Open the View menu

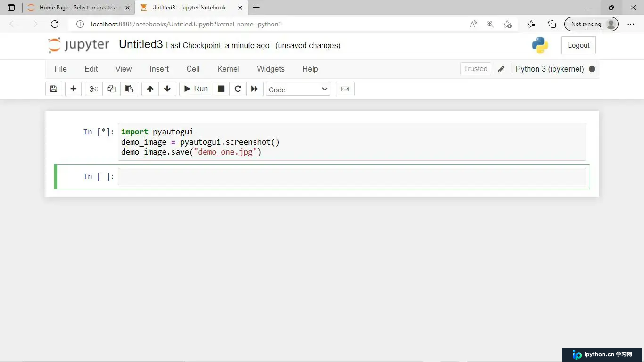click(x=124, y=69)
